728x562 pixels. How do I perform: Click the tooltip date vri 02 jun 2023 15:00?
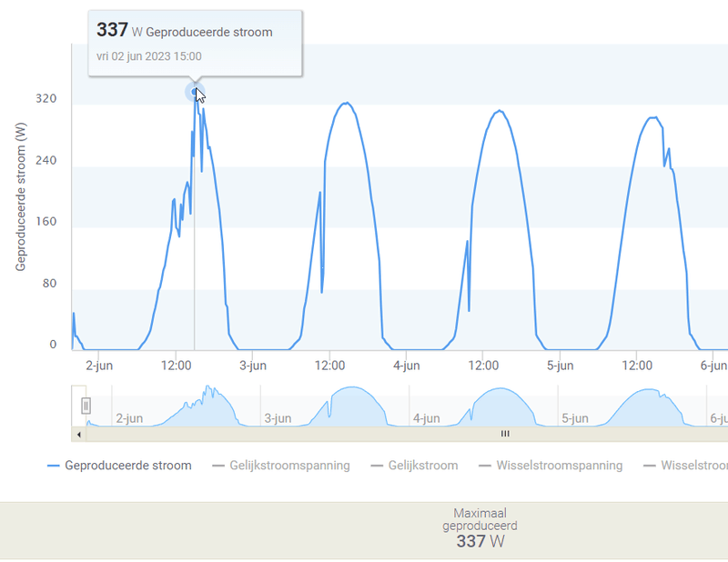tap(149, 56)
